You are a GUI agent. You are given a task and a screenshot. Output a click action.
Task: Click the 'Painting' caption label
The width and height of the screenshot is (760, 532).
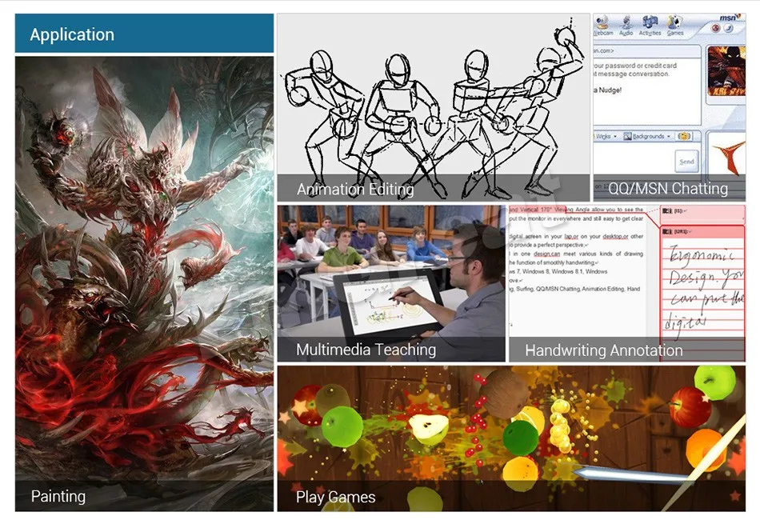point(58,496)
